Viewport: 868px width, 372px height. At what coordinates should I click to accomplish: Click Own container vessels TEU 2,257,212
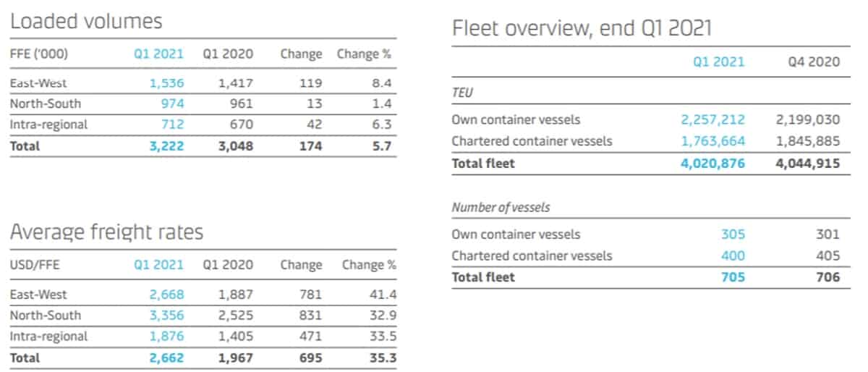712,119
